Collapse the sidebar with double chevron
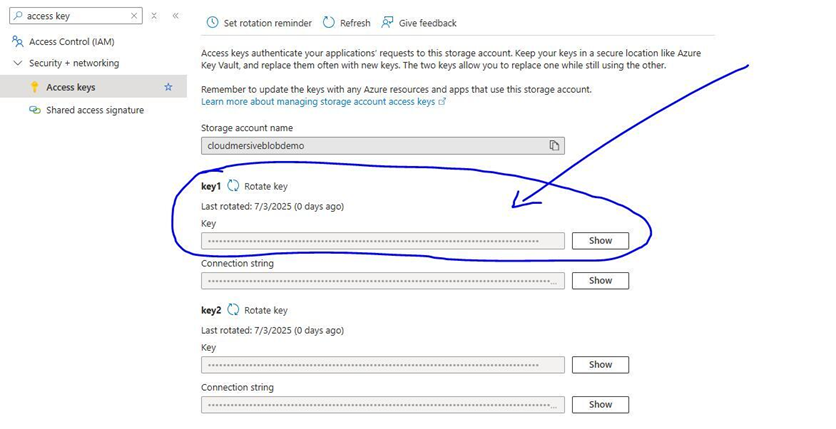Viewport: 836px width, 429px height. pos(175,16)
